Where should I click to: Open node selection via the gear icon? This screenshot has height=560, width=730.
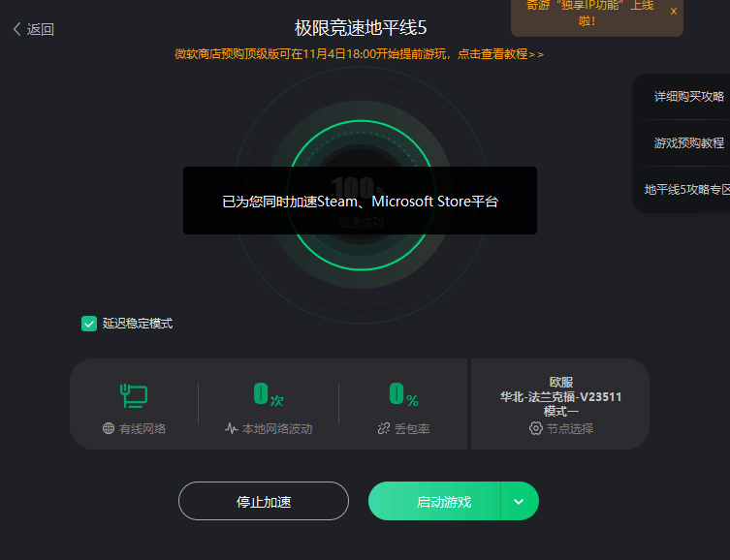coord(536,428)
